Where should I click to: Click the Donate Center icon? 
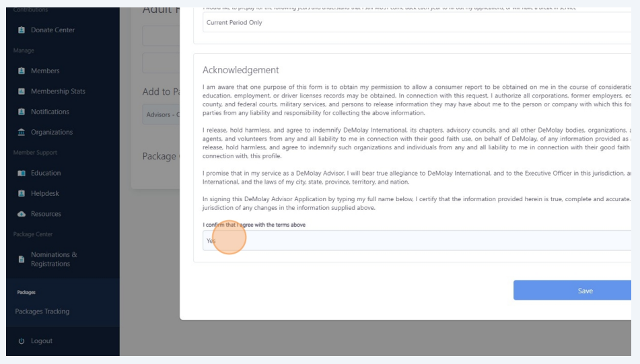point(22,30)
